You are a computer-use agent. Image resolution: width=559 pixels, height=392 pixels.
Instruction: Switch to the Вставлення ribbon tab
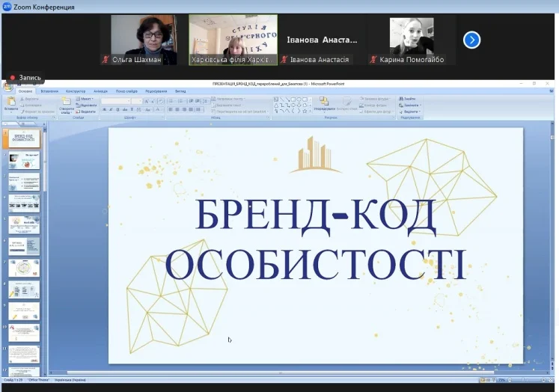pyautogui.click(x=50, y=91)
